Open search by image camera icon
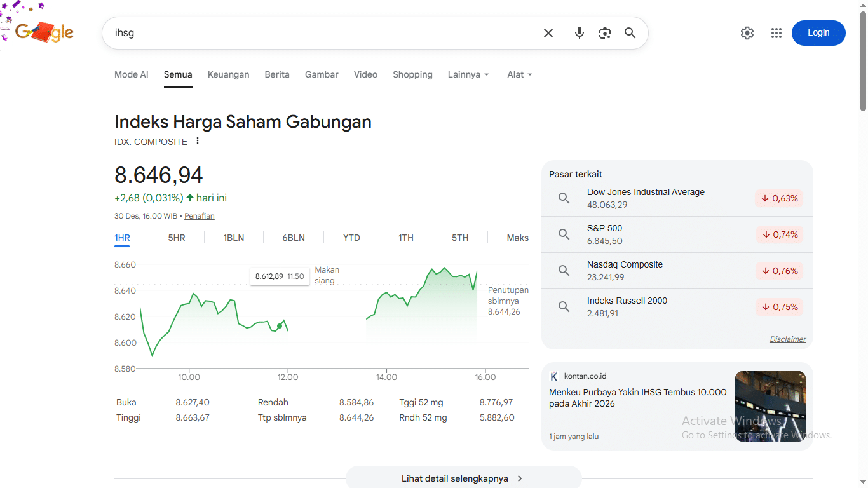Image resolution: width=868 pixels, height=488 pixels. pyautogui.click(x=605, y=33)
